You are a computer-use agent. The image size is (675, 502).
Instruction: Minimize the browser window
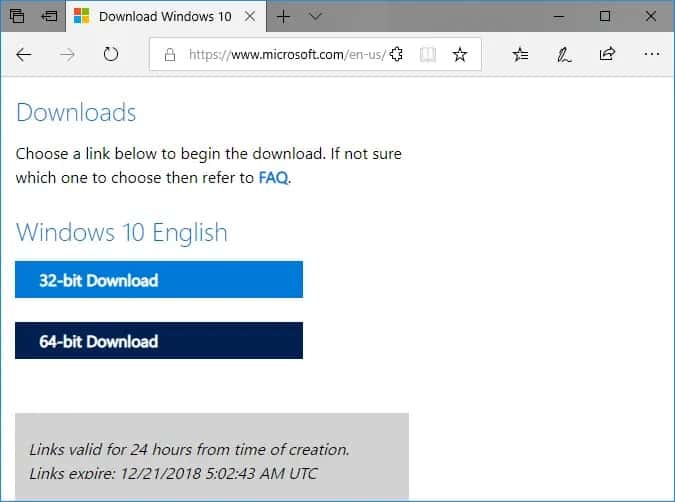click(x=559, y=17)
